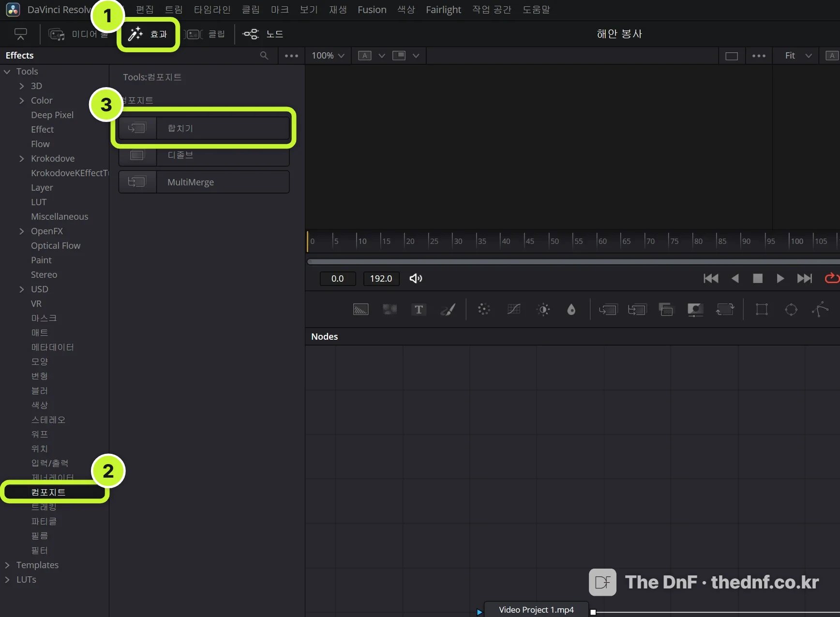Toggle loop playback mode

coord(832,278)
